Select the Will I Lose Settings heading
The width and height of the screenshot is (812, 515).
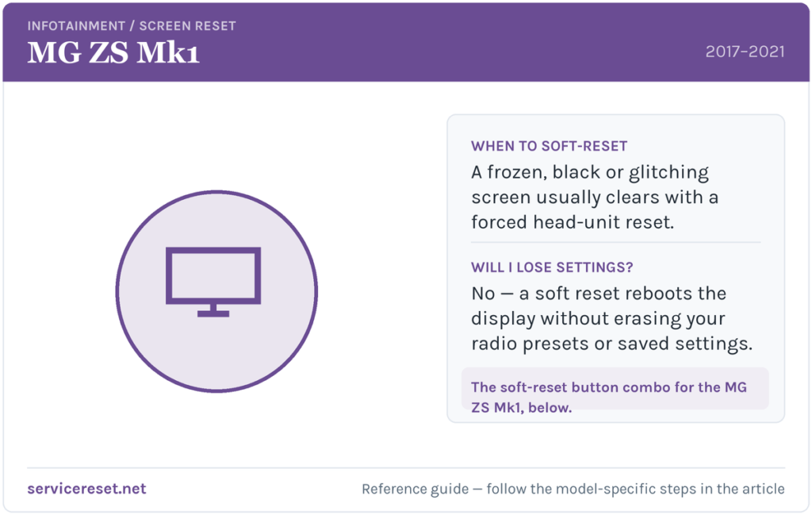(x=552, y=267)
